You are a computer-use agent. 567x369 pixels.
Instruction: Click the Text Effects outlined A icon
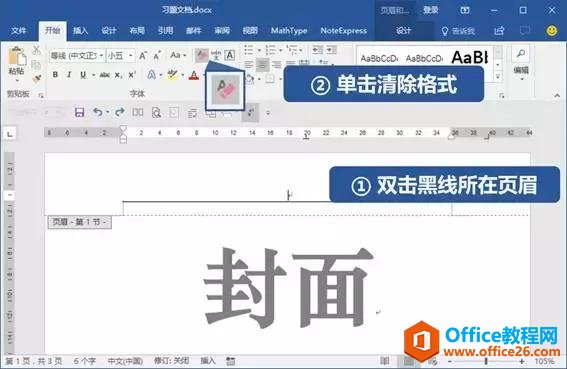[x=152, y=75]
